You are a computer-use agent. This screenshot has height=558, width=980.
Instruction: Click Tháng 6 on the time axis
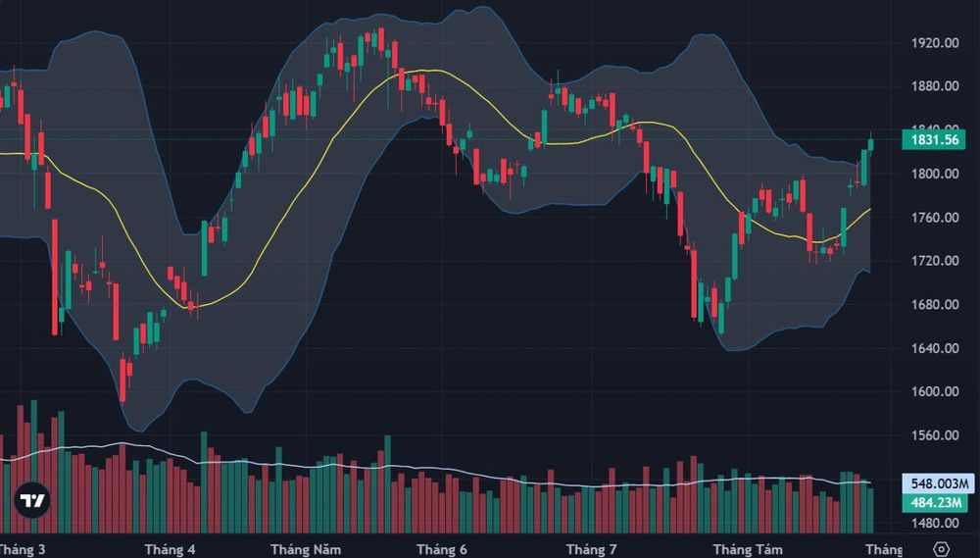coord(442,550)
